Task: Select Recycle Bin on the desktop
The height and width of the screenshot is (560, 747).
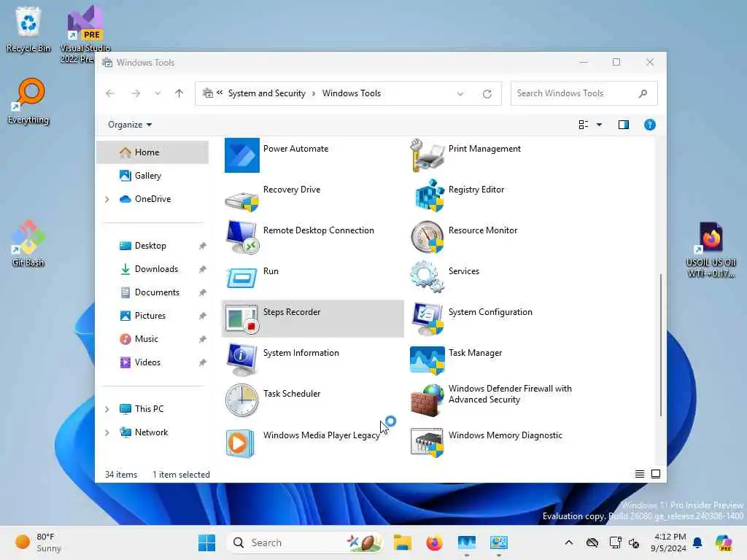Action: [x=28, y=29]
